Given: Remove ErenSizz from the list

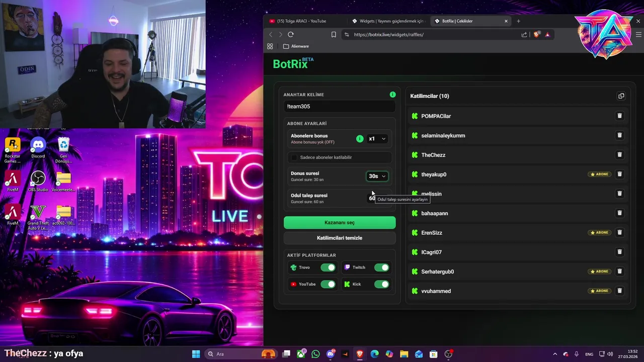Looking at the screenshot, I should coord(619,232).
